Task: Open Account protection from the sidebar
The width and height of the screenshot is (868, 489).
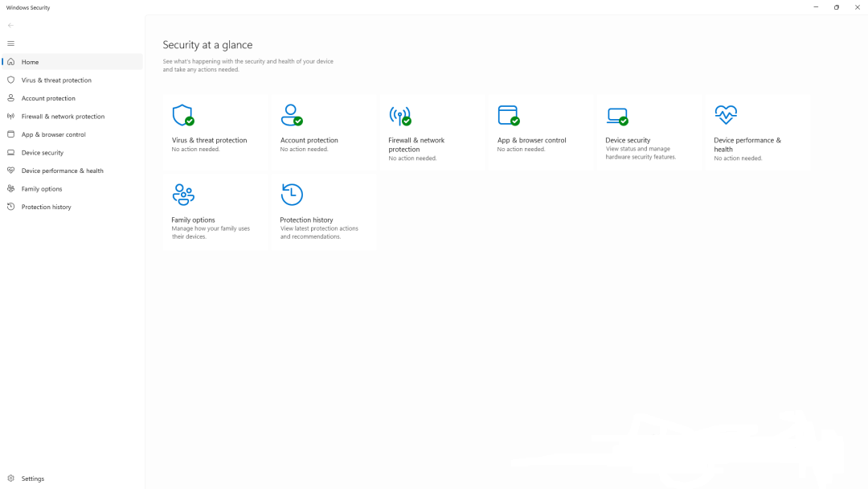Action: 47,97
